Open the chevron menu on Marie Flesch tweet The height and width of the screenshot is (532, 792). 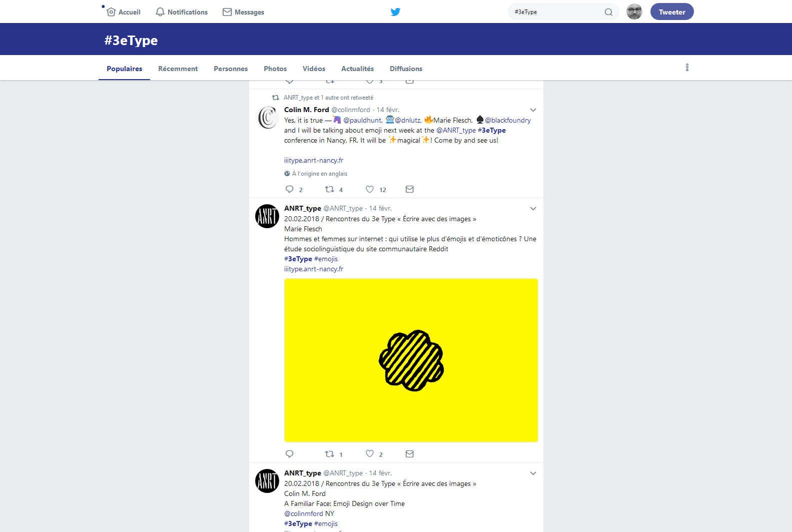coord(533,209)
